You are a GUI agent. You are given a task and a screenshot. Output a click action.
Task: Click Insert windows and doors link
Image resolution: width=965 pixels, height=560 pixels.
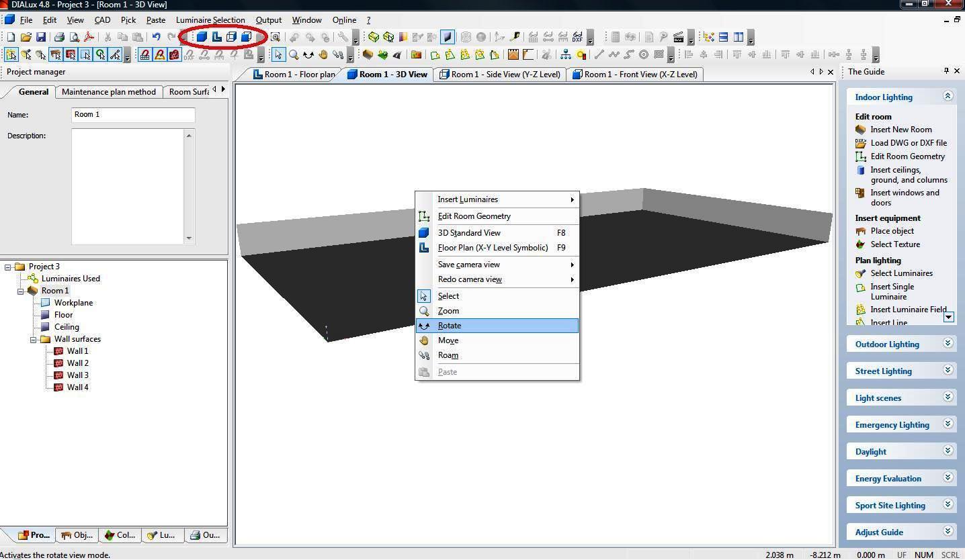[x=905, y=197]
